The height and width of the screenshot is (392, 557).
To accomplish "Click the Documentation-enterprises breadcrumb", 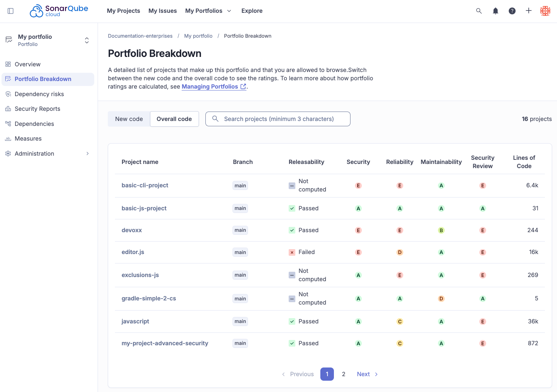I will (140, 36).
